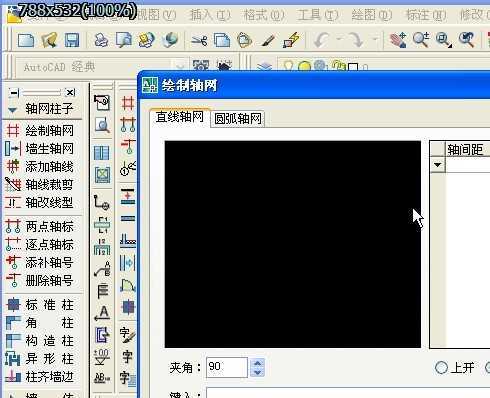The image size is (490, 398).
Task: Select 异形柱 tool
Action: point(40,359)
